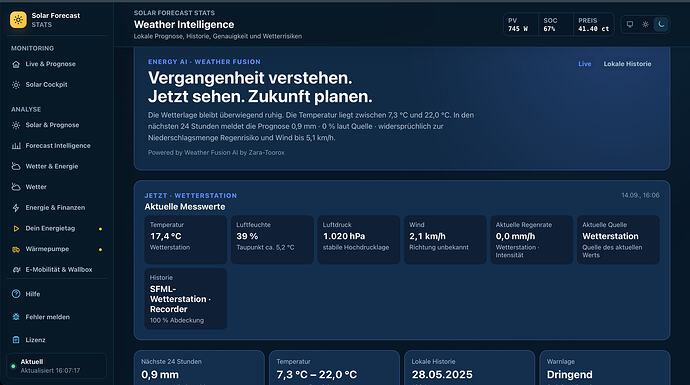The height and width of the screenshot is (385, 690).
Task: Navigate to Wetter & Energie
Action: [x=57, y=166]
